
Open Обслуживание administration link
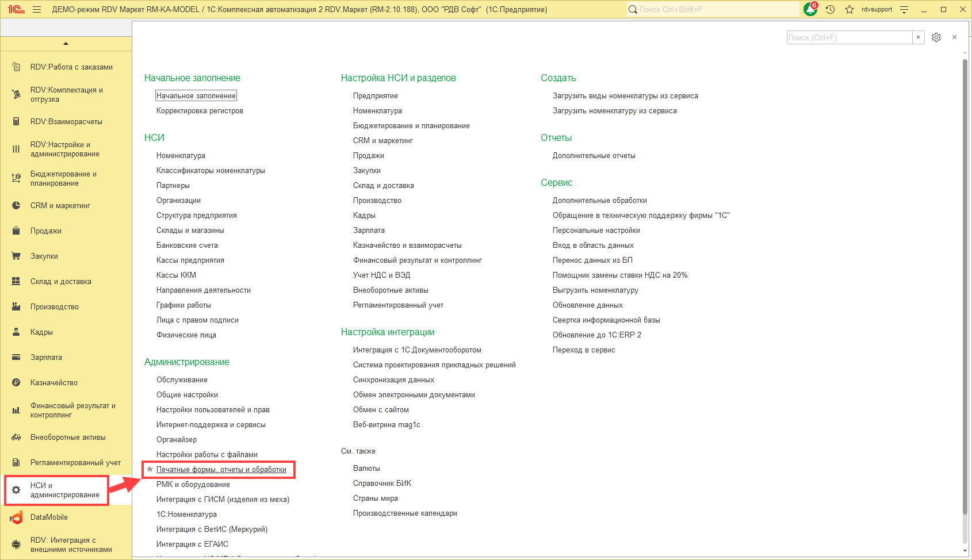182,380
